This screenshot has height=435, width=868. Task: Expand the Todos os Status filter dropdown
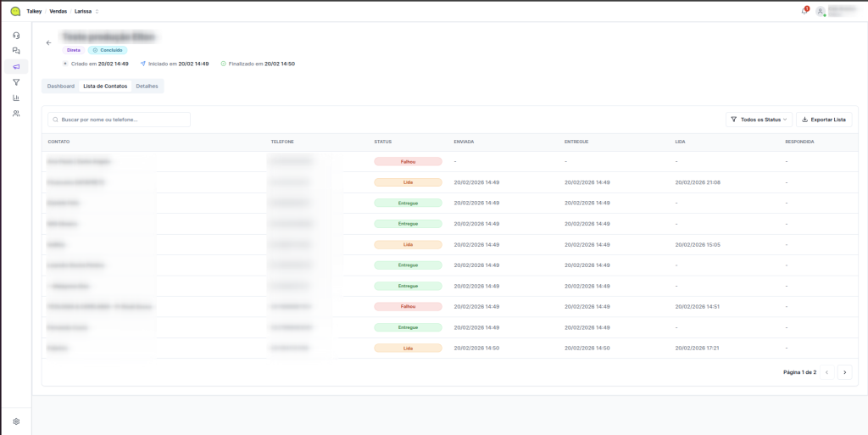759,120
